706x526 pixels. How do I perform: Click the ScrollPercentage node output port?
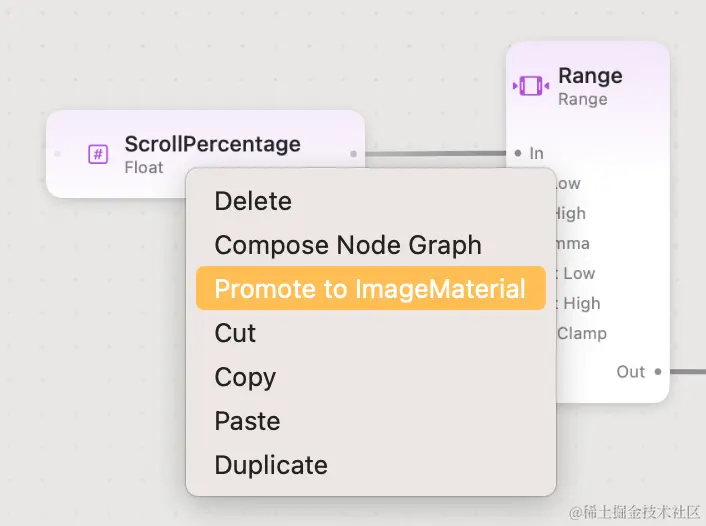pyautogui.click(x=354, y=154)
